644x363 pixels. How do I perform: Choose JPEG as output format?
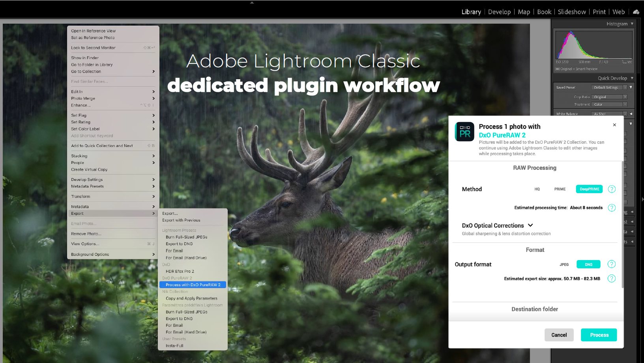coord(564,264)
